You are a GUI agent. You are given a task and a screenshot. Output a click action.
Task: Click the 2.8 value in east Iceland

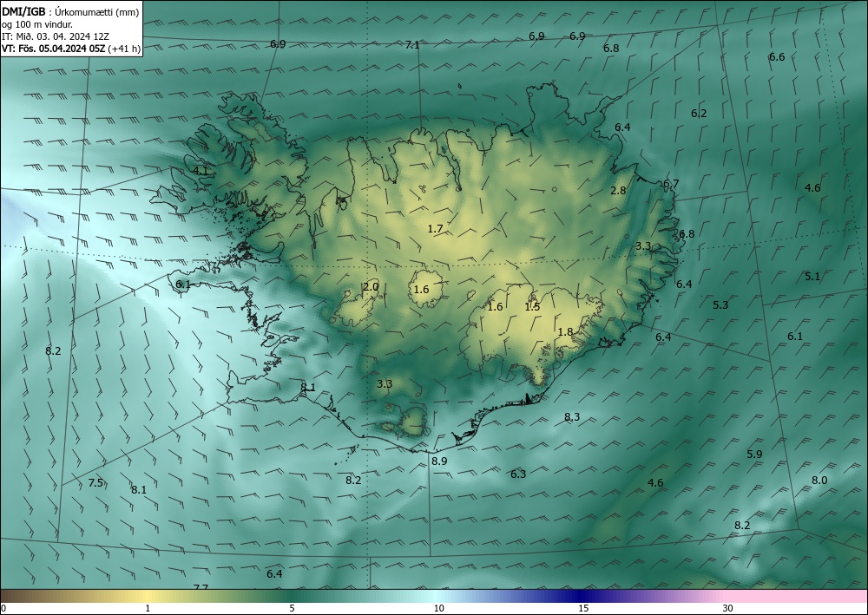tap(618, 190)
